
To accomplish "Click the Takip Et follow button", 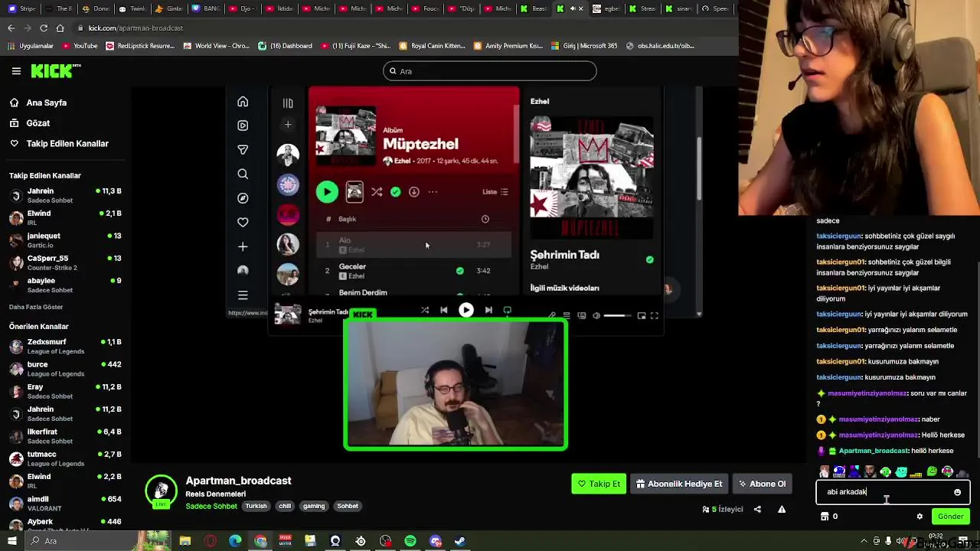I will (x=599, y=484).
